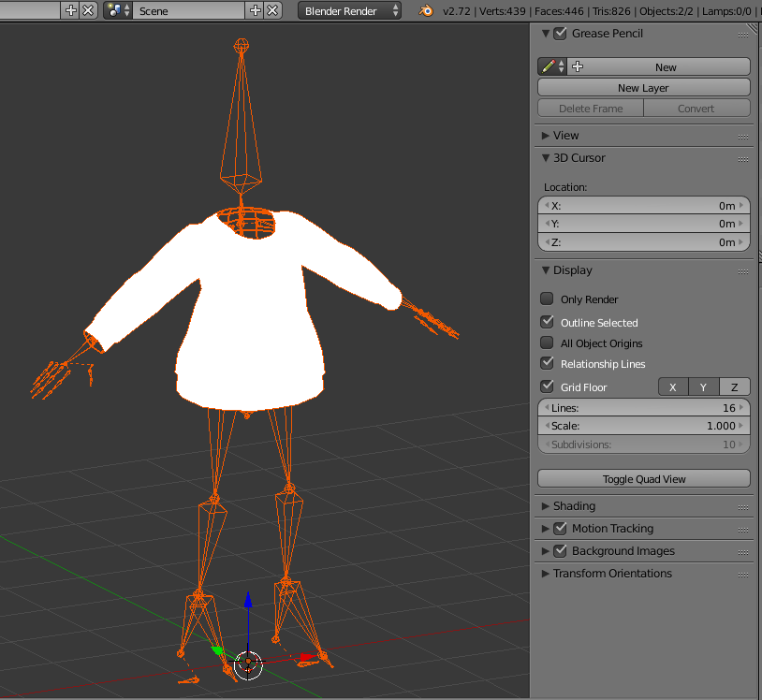Open the Blender Render engine dropdown

pos(349,10)
